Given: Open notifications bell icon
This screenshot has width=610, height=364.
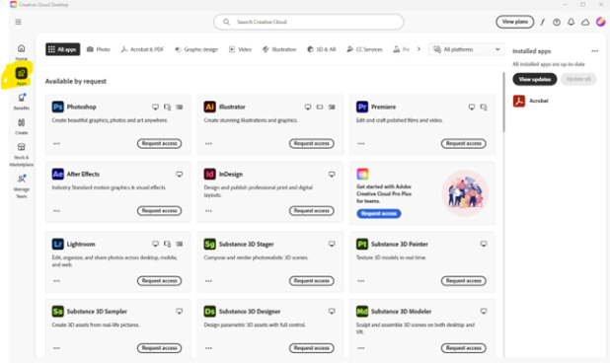Looking at the screenshot, I should click(572, 22).
